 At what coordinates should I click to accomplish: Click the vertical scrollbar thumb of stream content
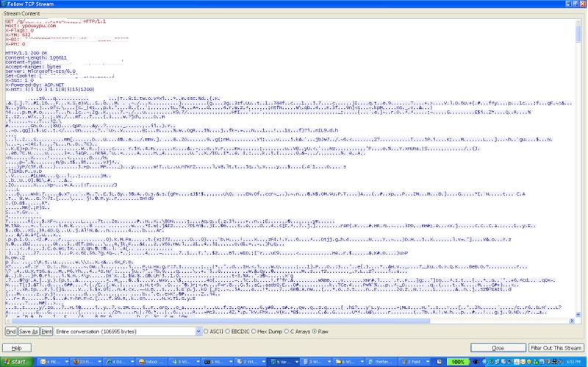(x=578, y=34)
